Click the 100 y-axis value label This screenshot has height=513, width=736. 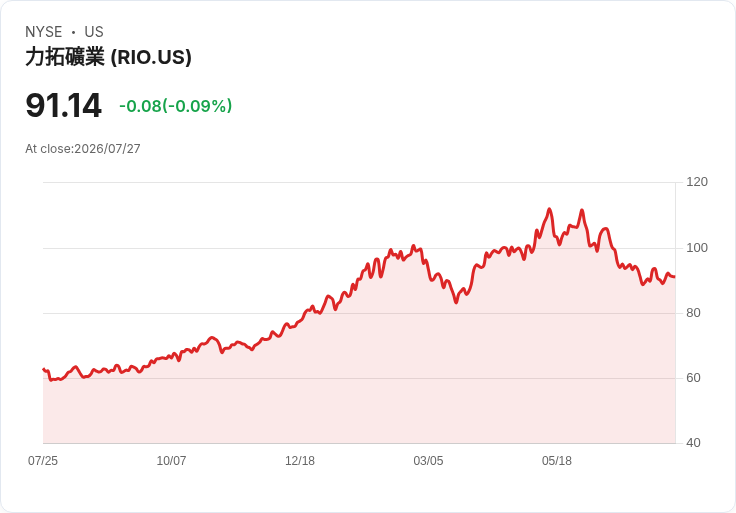697,248
